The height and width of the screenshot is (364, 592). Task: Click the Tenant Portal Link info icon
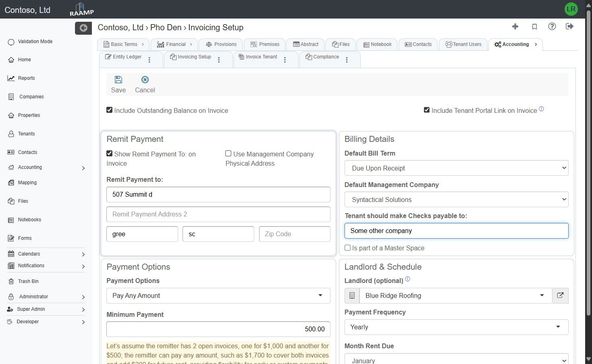(541, 109)
